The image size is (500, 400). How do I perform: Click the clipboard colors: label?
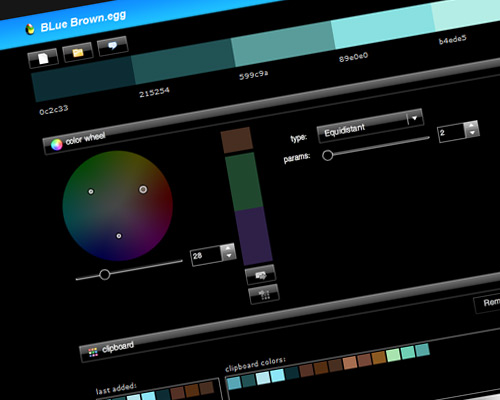(255, 364)
